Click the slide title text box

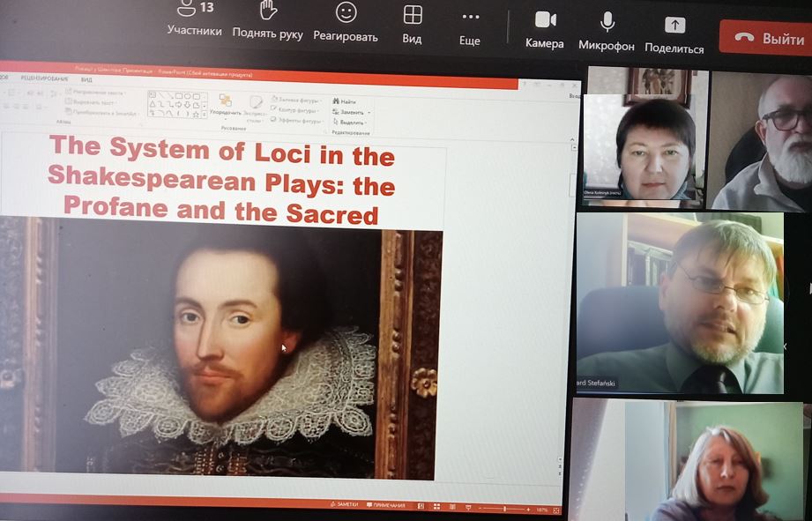[x=222, y=179]
